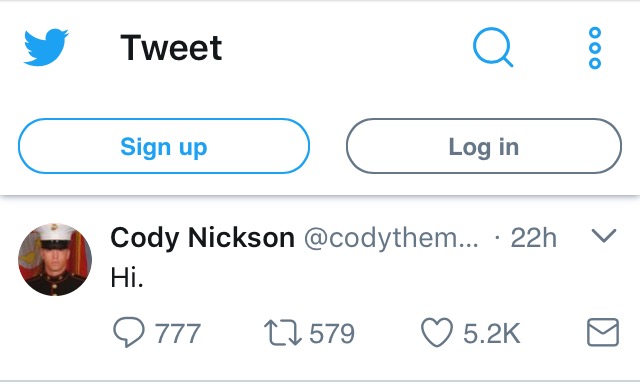This screenshot has height=385, width=640.
Task: Select the tweet text "Hi."
Action: point(127,277)
